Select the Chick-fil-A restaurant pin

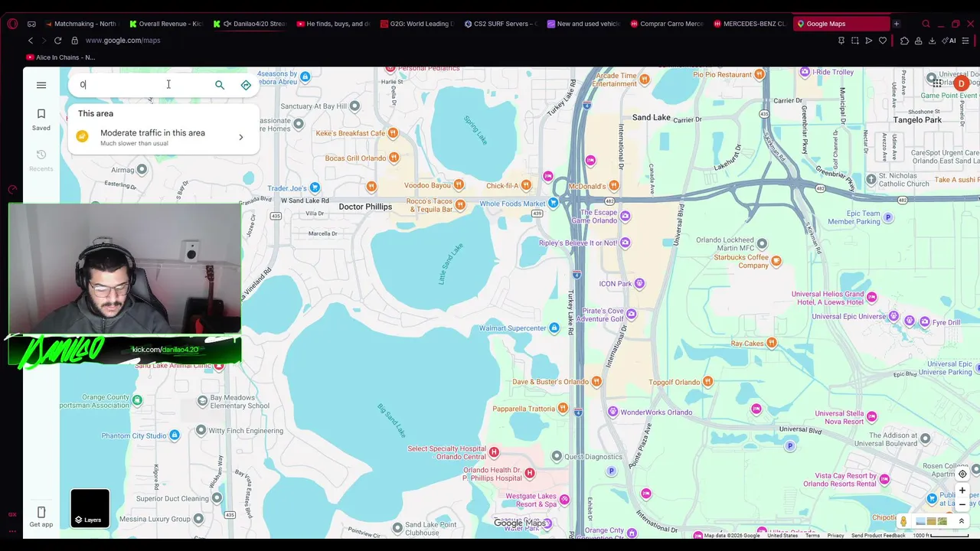click(526, 185)
